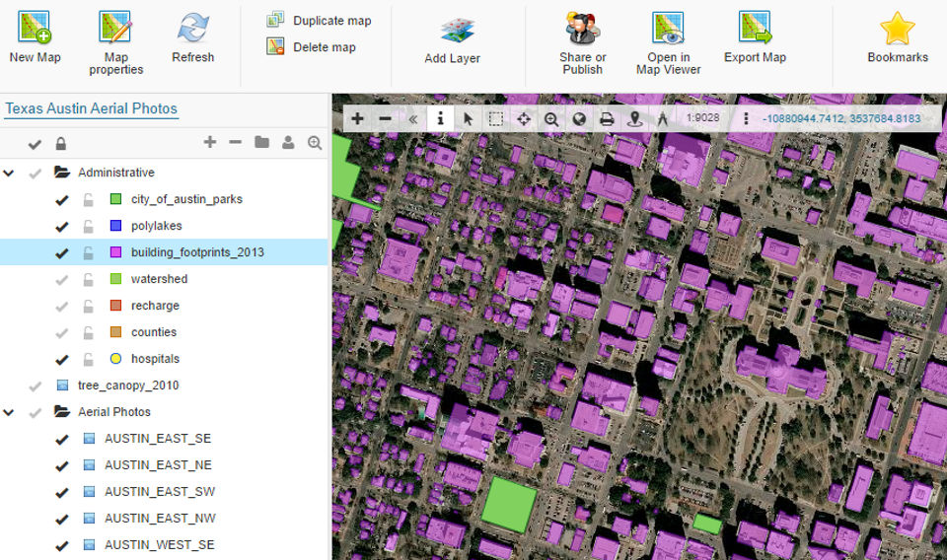Enable visibility for the watershed layer

61,279
